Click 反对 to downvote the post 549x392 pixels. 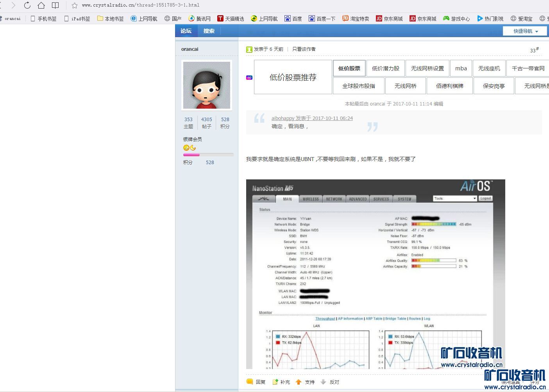coord(330,382)
